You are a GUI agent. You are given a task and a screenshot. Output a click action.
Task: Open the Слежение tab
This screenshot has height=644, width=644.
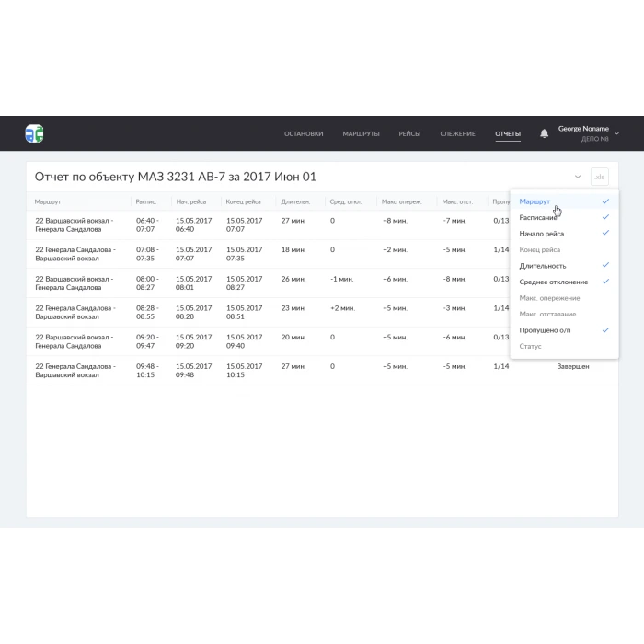coord(457,134)
